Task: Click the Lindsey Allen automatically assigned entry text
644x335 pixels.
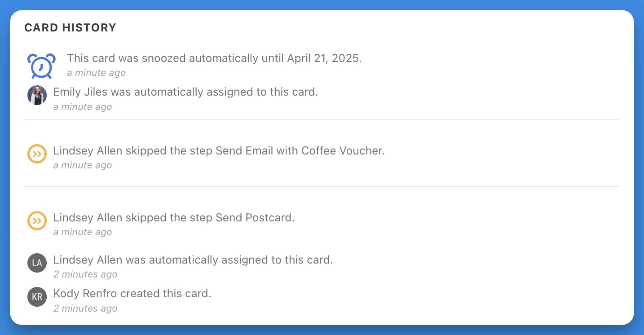Action: [x=193, y=260]
